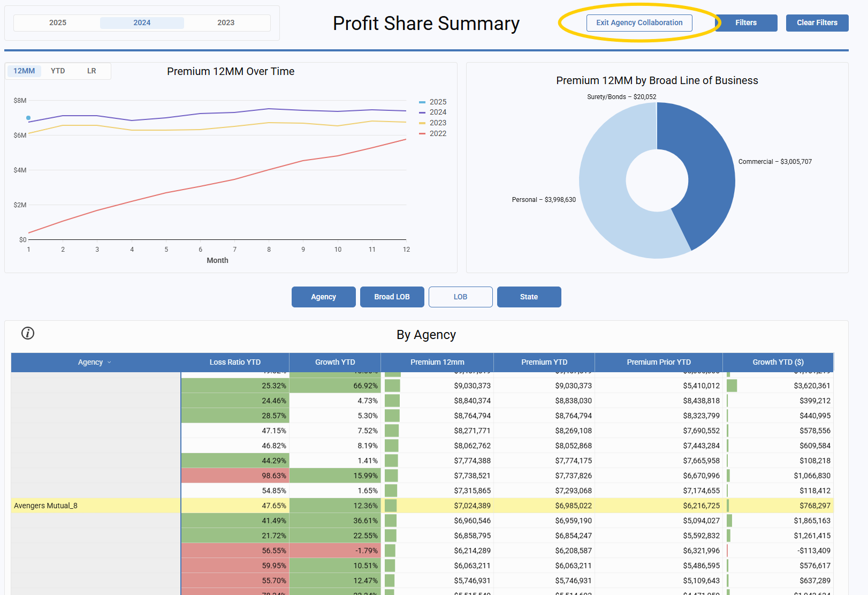Viewport: 868px width, 595px height.
Task: Click Exit Agency Collaboration button
Action: [x=639, y=22]
